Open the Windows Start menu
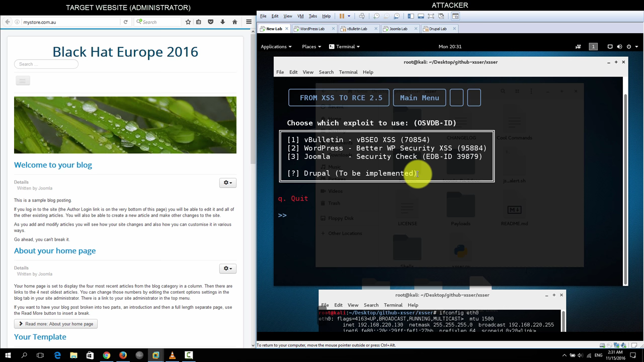 pos(8,355)
